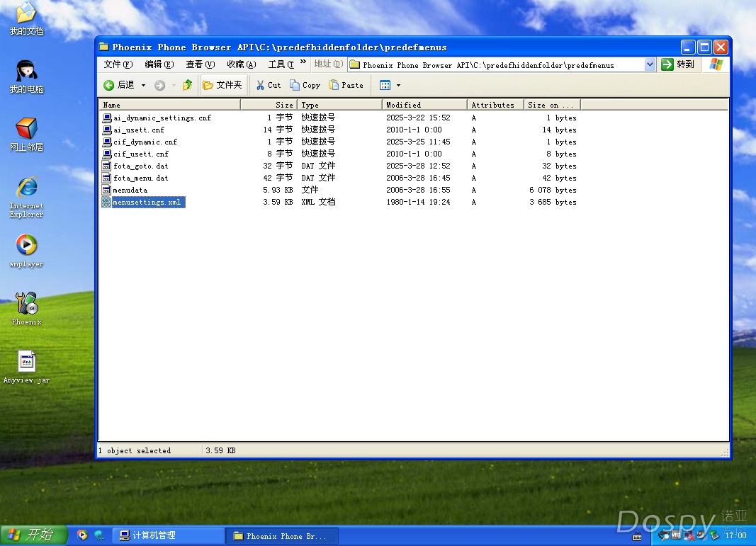Image resolution: width=756 pixels, height=546 pixels.
Task: Select the 我的电脑 desktop icon
Action: (26, 76)
